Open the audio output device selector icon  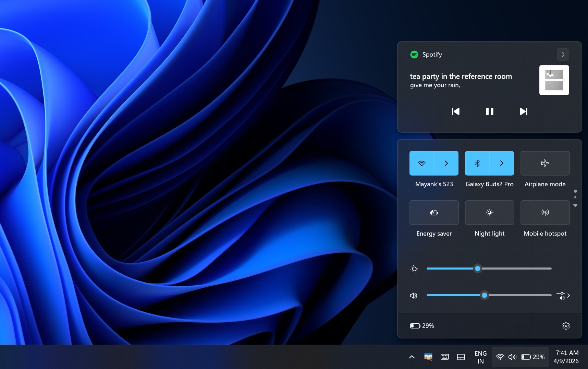560,295
